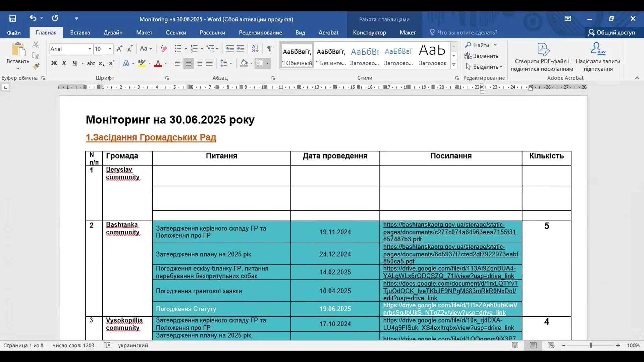This screenshot has width=644, height=362.
Task: Save document using the floppy disk icon
Action: 13,19
